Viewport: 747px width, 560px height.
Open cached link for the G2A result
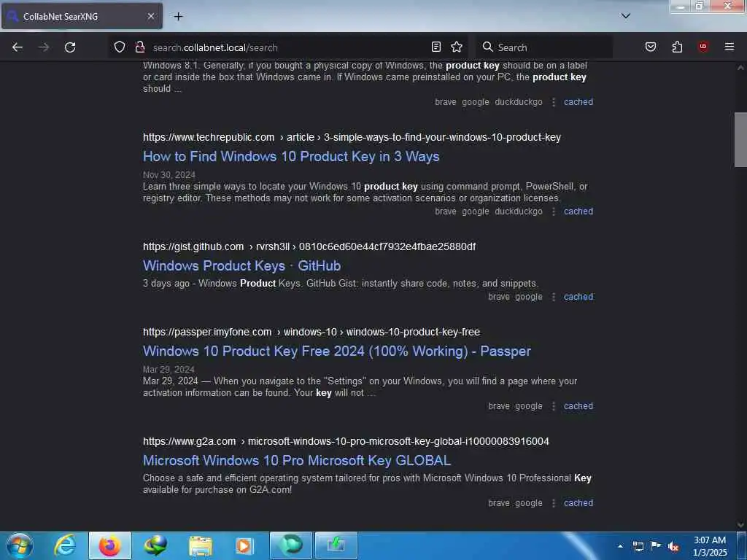pos(578,503)
